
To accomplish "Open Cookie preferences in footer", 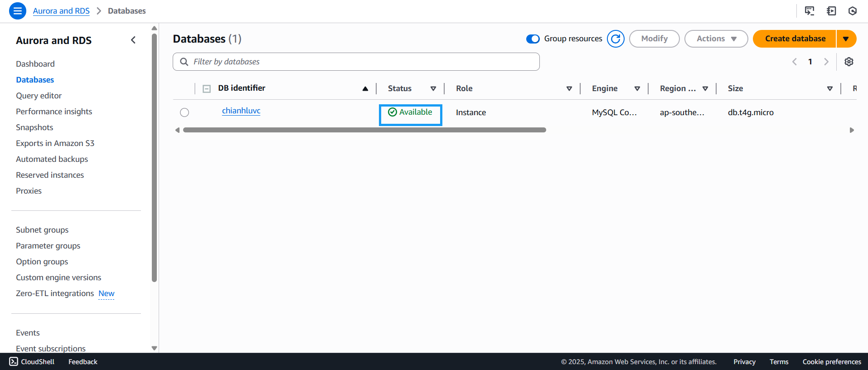I will [832, 361].
